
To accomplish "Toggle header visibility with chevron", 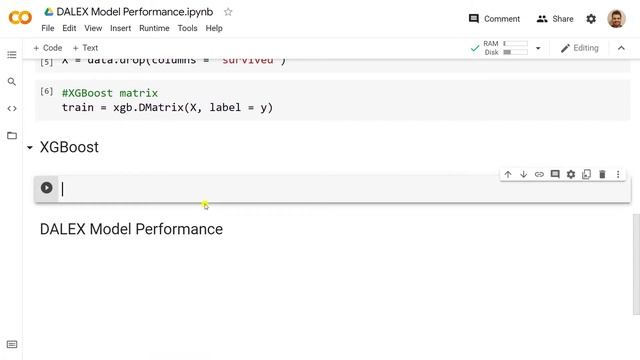I will 621,48.
